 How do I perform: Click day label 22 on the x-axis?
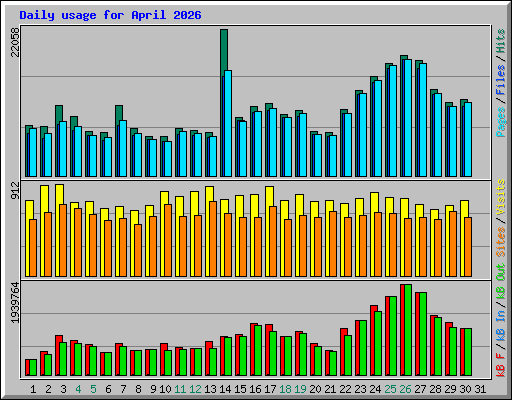[345, 389]
